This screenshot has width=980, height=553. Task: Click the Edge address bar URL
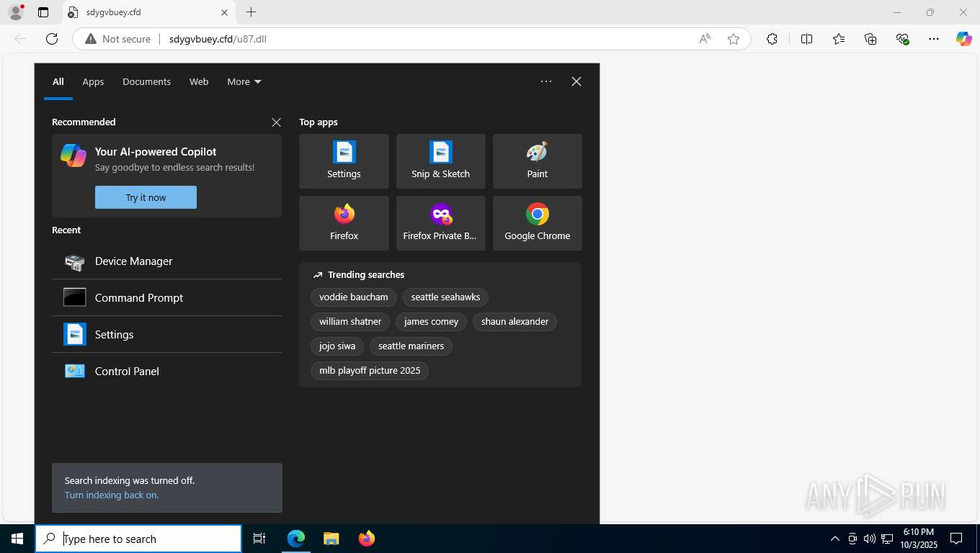tap(218, 39)
